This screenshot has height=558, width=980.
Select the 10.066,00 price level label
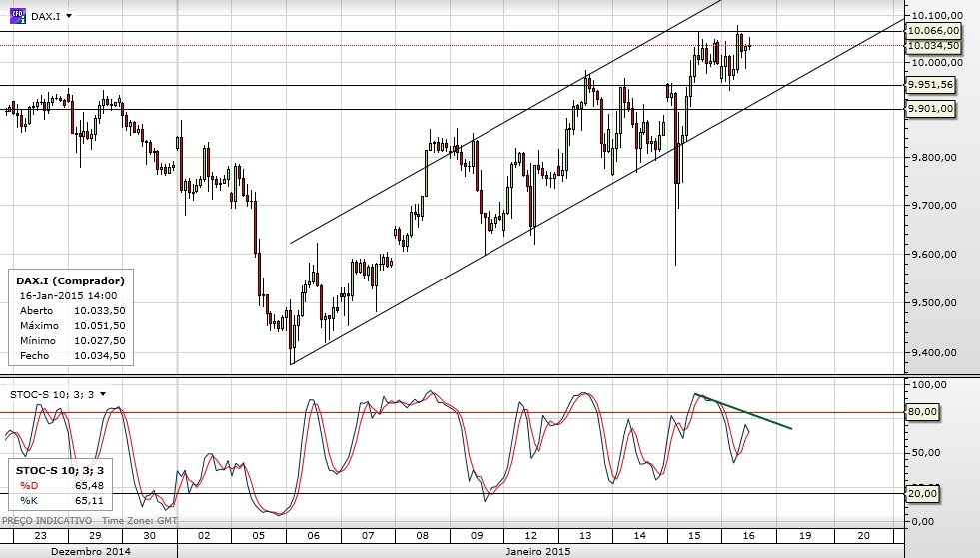(x=933, y=31)
